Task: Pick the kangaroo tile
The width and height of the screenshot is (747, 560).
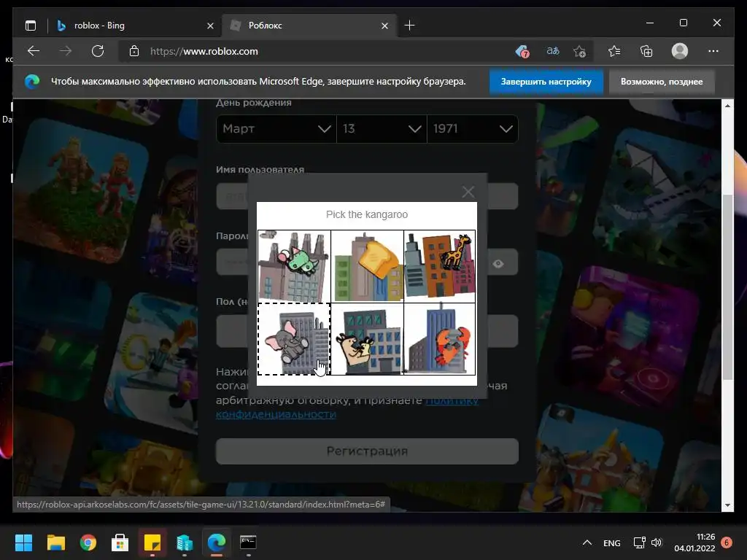Action: 367,339
